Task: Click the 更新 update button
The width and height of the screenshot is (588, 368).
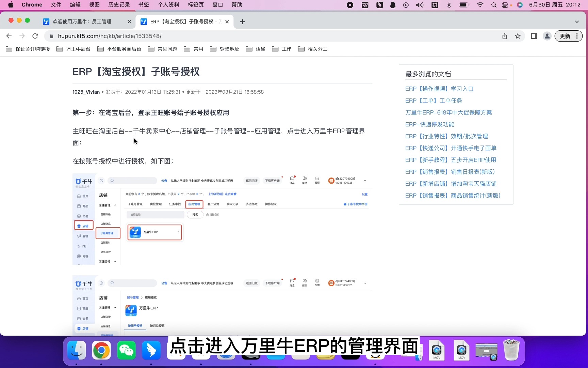Action: (x=565, y=36)
